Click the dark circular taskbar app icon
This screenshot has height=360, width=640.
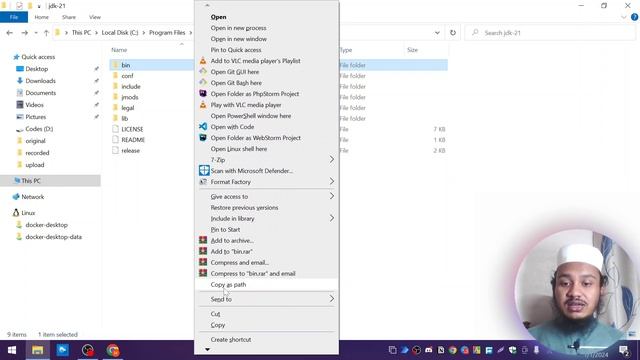(x=88, y=350)
